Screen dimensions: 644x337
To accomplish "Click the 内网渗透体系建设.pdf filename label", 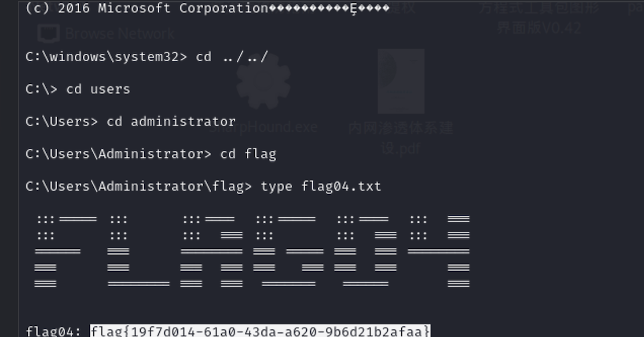I will (401, 138).
